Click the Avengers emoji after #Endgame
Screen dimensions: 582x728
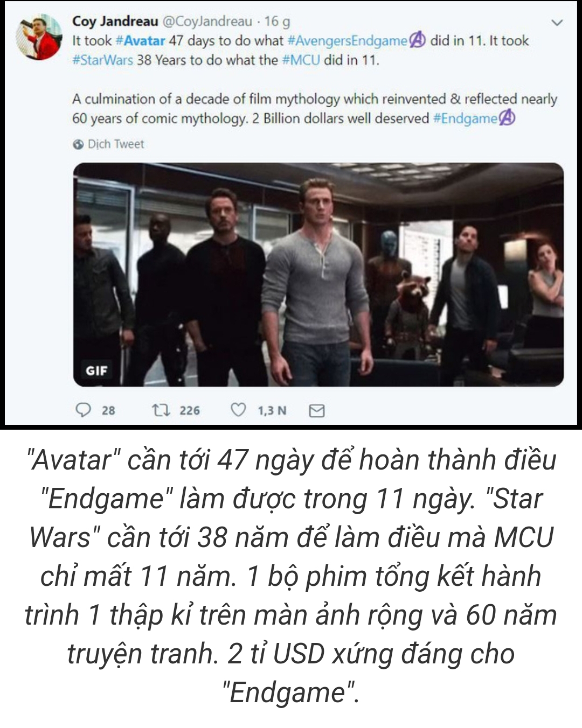point(507,118)
